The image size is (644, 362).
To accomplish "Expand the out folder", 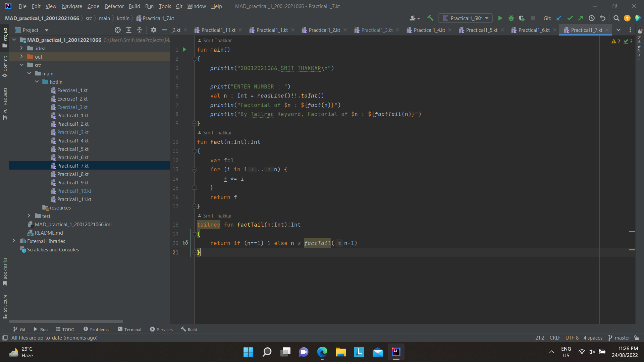I will pos(22,57).
